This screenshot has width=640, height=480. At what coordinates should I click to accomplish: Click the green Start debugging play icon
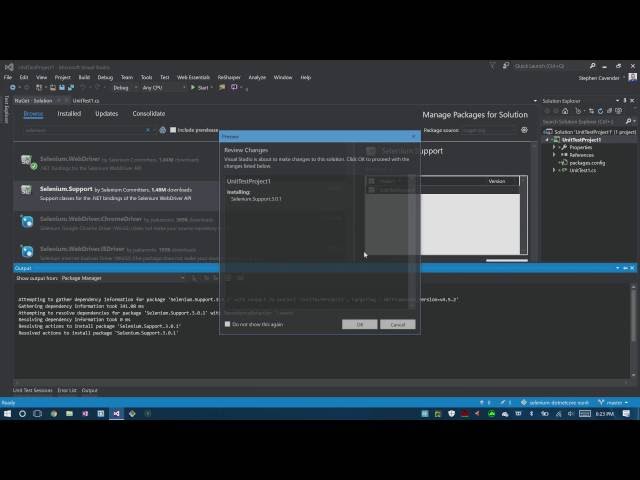[193, 87]
